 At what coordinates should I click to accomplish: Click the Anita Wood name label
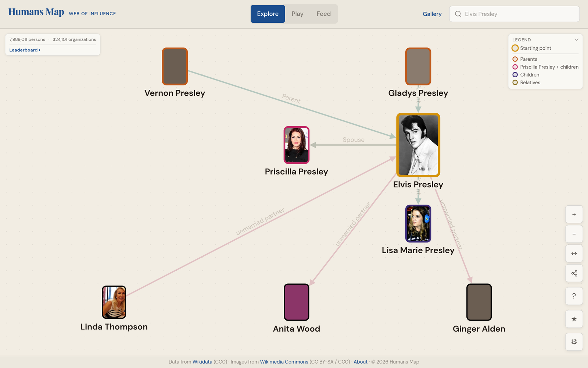pos(297,329)
